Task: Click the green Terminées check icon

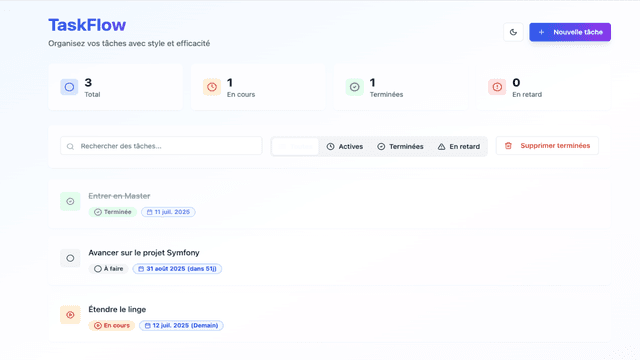Action: (x=354, y=87)
